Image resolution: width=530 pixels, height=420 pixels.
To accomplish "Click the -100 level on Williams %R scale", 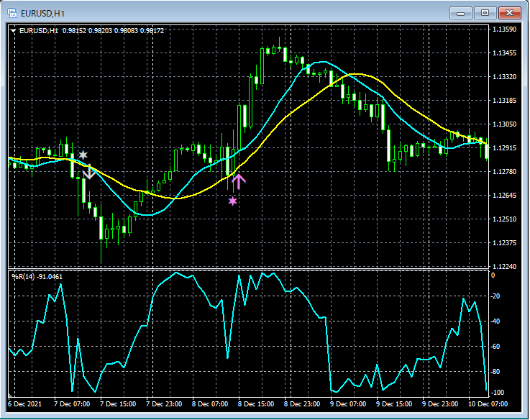I will point(496,393).
